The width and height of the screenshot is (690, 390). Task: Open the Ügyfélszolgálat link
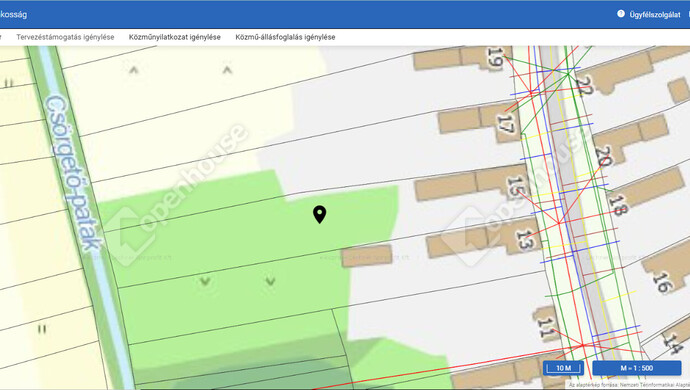pos(654,15)
